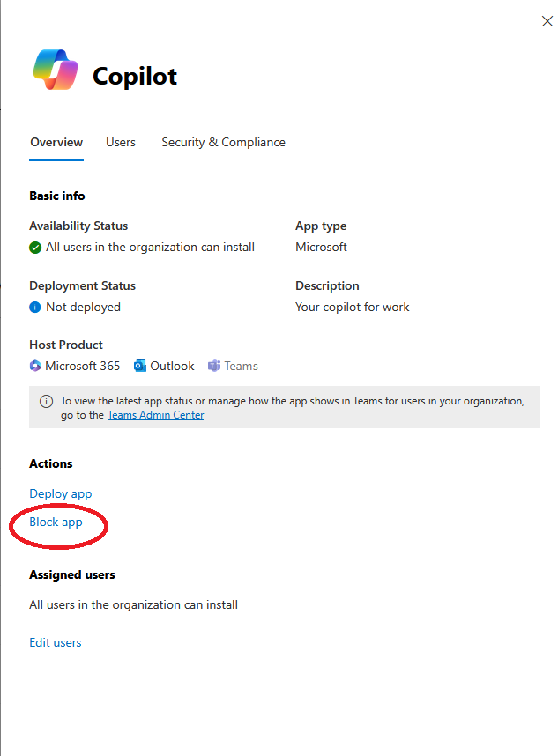Click the Block app action
The image size is (558, 756).
pyautogui.click(x=56, y=523)
